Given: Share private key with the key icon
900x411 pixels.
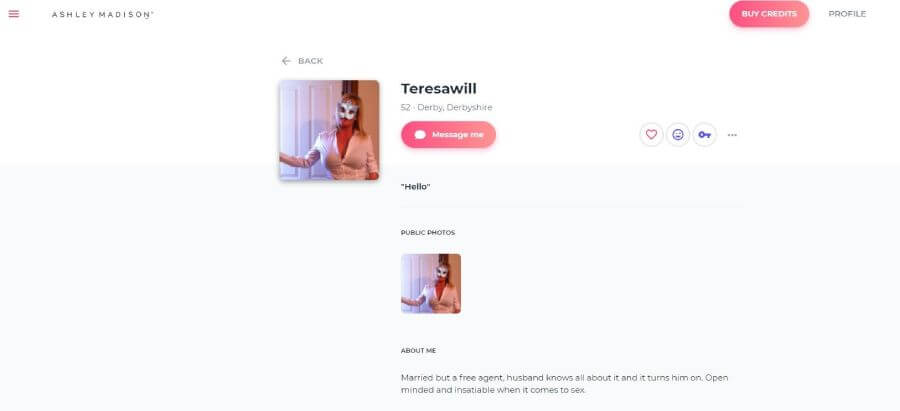Looking at the screenshot, I should click(x=704, y=134).
